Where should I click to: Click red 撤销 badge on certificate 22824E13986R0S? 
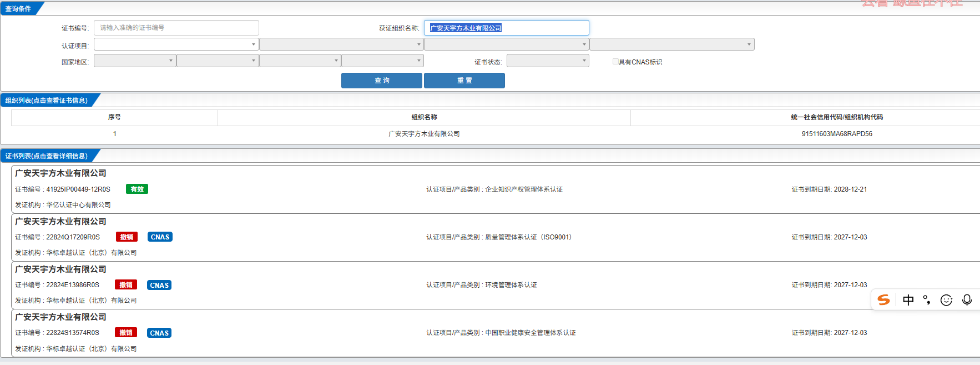[126, 285]
